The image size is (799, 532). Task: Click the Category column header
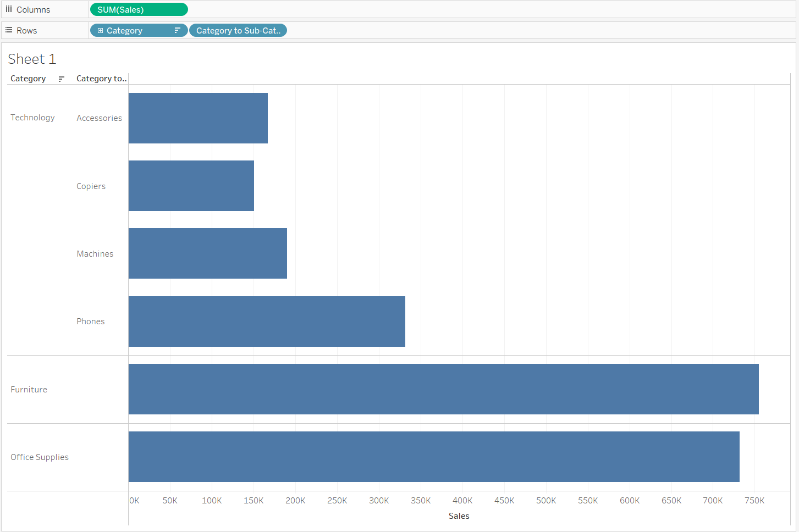[x=28, y=79]
